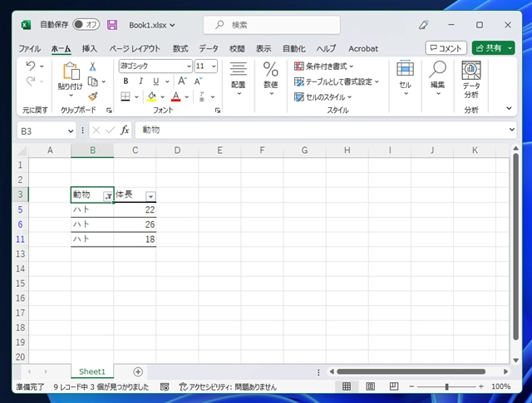Open the 動物 column filter dropdown
532x403 pixels.
(x=107, y=195)
